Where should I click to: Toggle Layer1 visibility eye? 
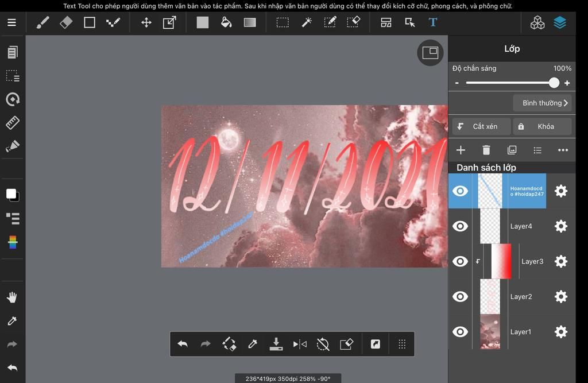click(460, 332)
